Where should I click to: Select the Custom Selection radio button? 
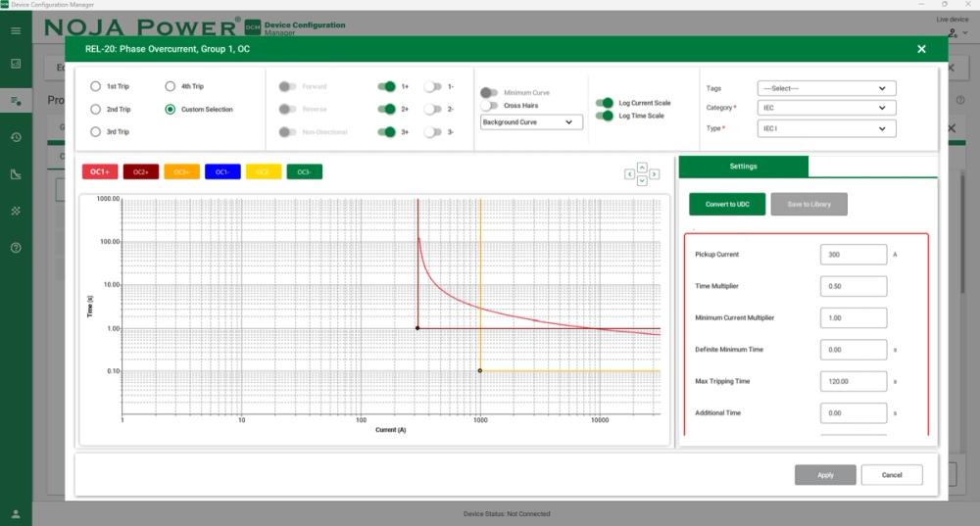coord(170,110)
